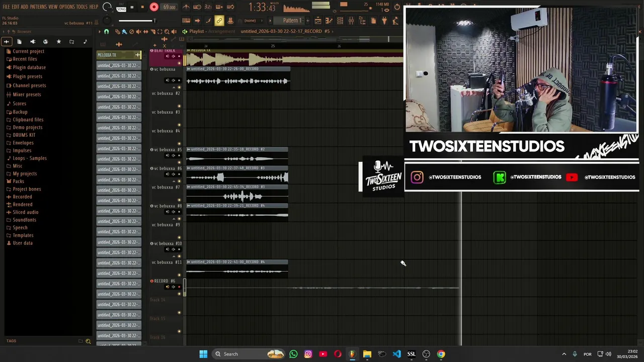Open the Windows Start button
The width and height of the screenshot is (644, 362).
pyautogui.click(x=203, y=354)
